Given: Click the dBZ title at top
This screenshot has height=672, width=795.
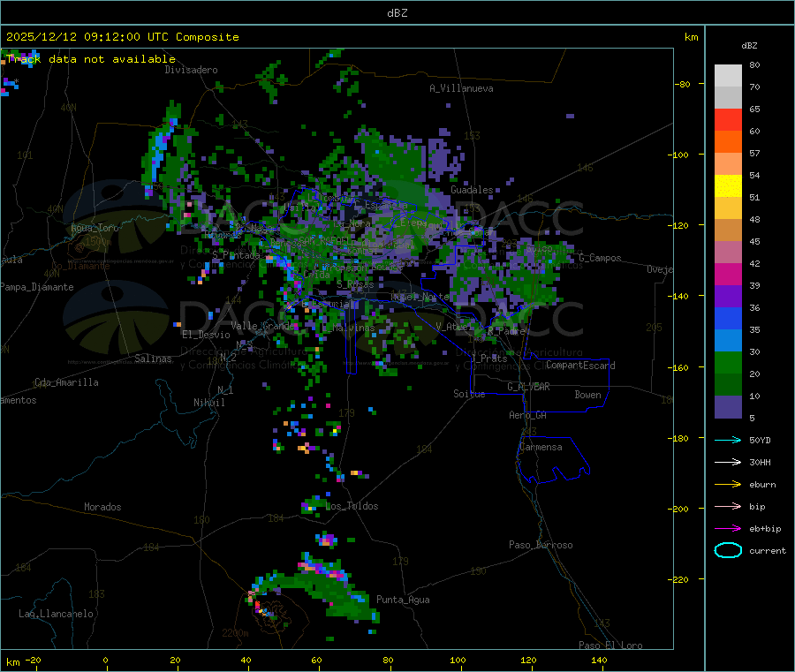Looking at the screenshot, I should tap(397, 12).
